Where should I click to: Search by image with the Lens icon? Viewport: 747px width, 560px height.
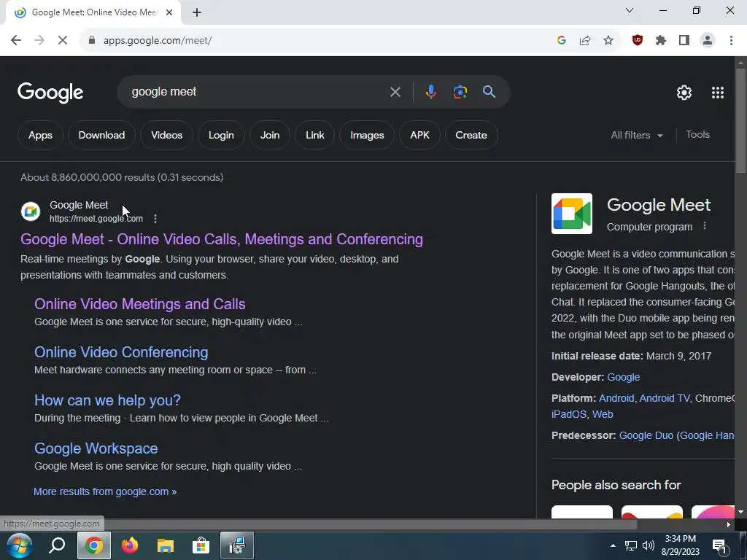click(x=460, y=91)
